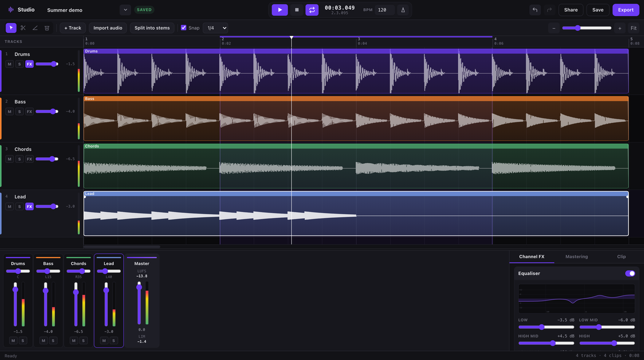Open the project dropdown chevron beside Summer demo

pos(125,10)
